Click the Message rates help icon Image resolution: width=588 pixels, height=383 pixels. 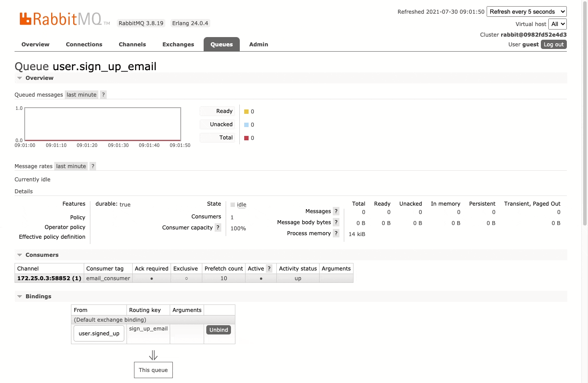click(x=93, y=166)
